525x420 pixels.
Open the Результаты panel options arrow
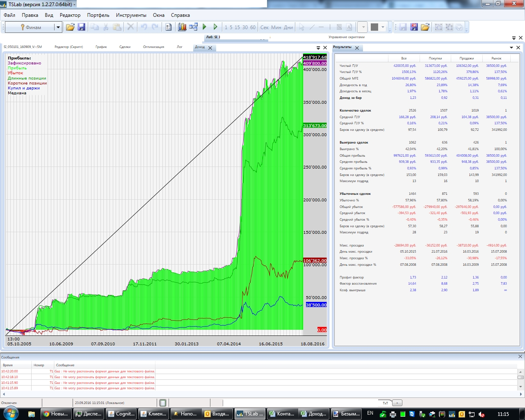coord(511,48)
